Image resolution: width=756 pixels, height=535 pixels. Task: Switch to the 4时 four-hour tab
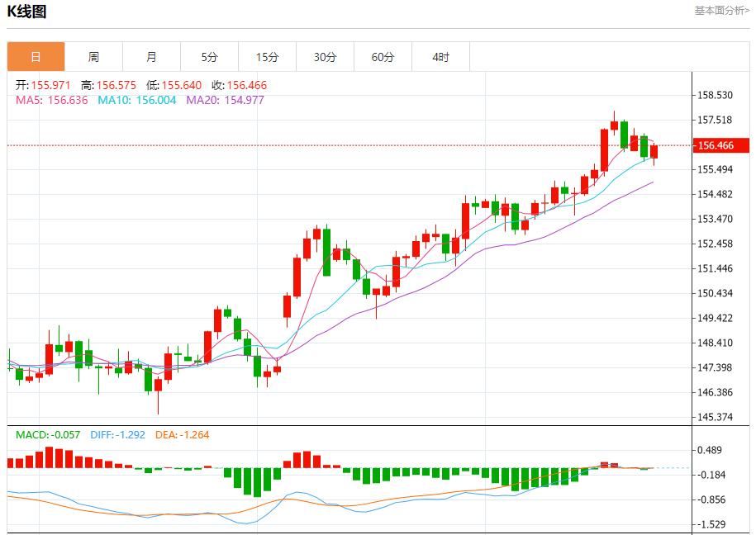(x=440, y=57)
